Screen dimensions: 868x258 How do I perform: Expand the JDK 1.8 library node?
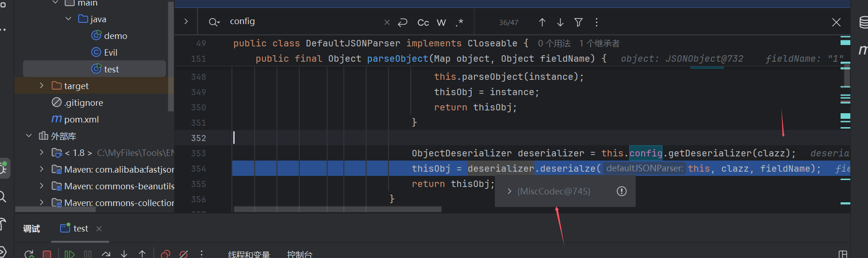pos(41,152)
